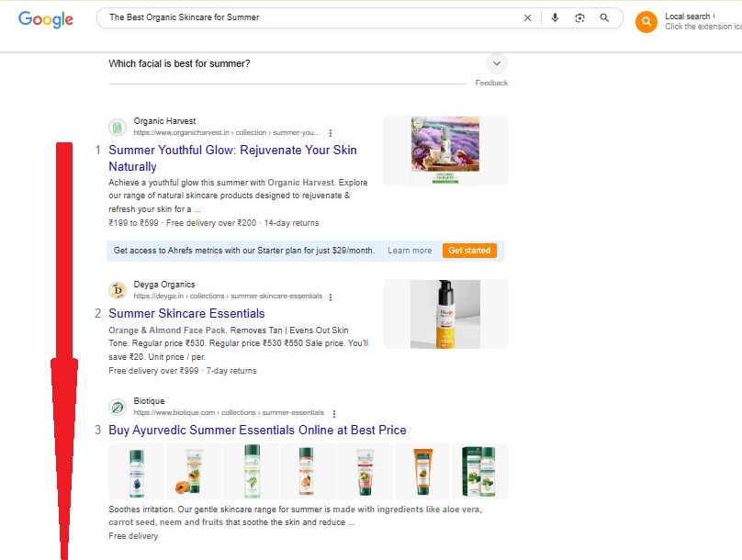The width and height of the screenshot is (742, 560).
Task: Click '₹199 to ₹599' price range text
Action: click(x=133, y=223)
